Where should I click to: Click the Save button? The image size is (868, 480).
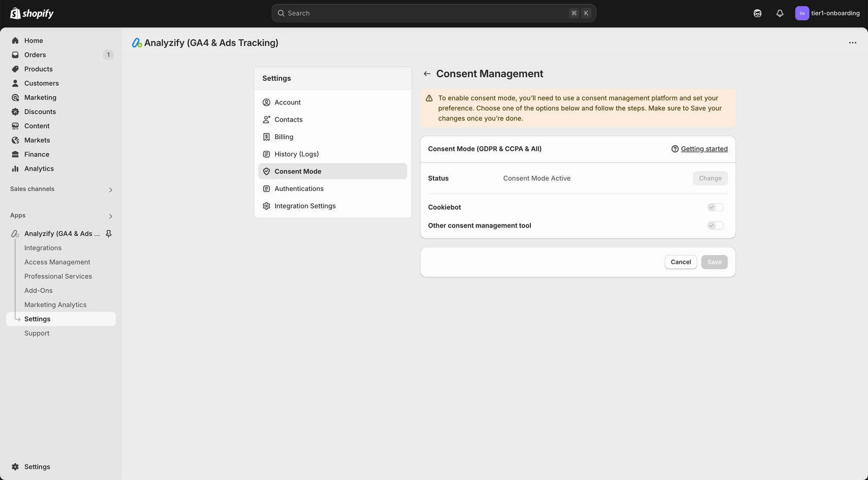coord(714,262)
